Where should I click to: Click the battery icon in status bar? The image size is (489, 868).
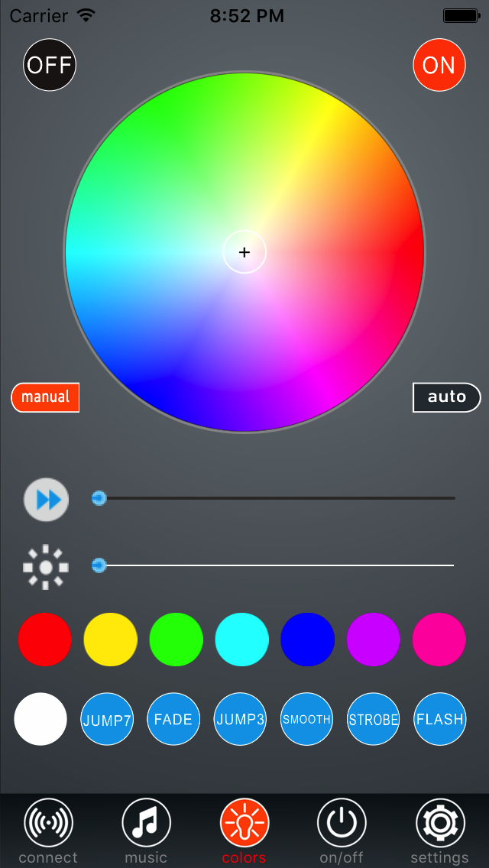pos(461,15)
